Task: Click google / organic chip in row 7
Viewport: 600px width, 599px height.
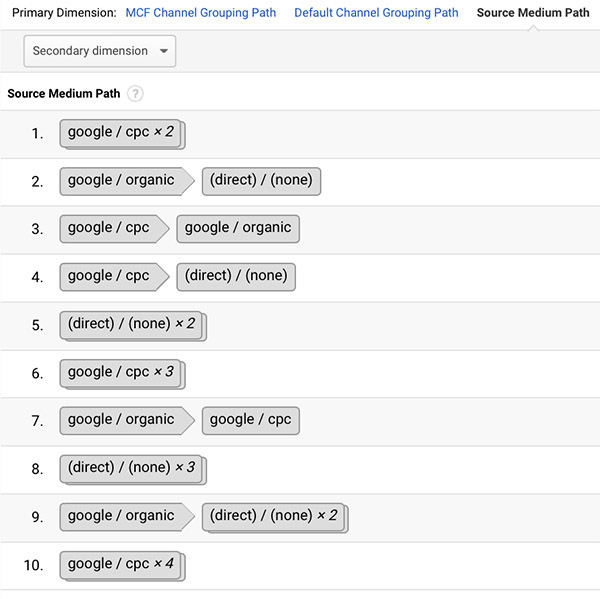Action: 121,420
